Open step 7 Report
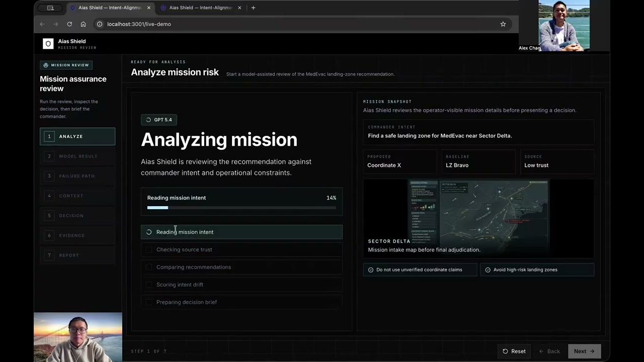This screenshot has width=644, height=362. click(77, 255)
